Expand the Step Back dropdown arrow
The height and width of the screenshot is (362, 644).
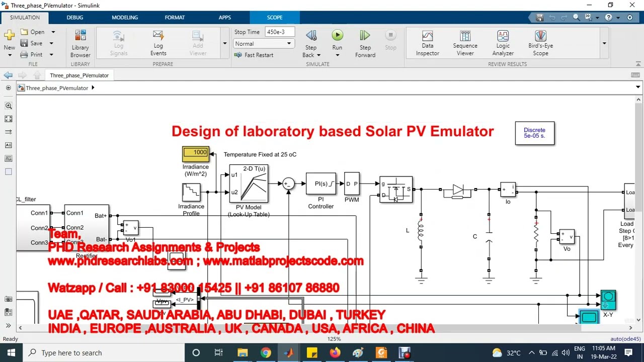point(318,55)
